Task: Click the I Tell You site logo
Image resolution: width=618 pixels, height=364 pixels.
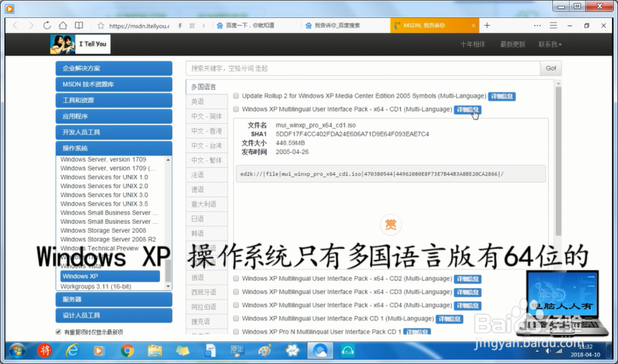Action: 80,44
